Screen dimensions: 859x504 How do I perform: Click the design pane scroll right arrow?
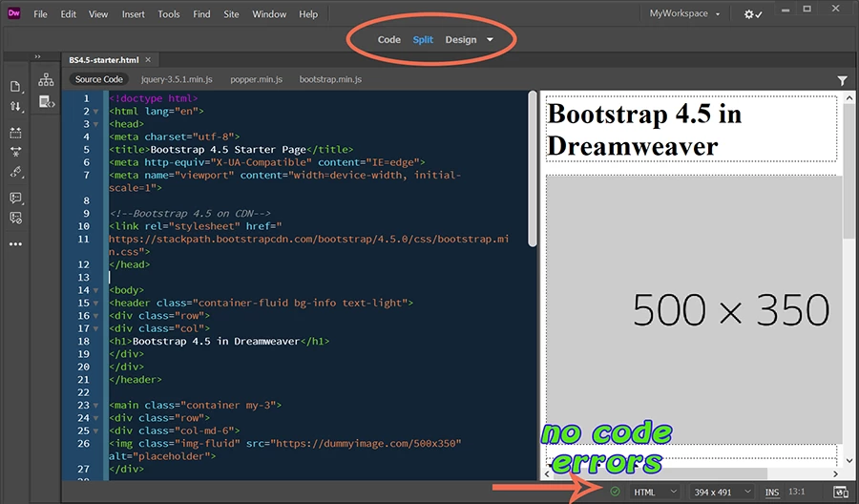pos(835,473)
